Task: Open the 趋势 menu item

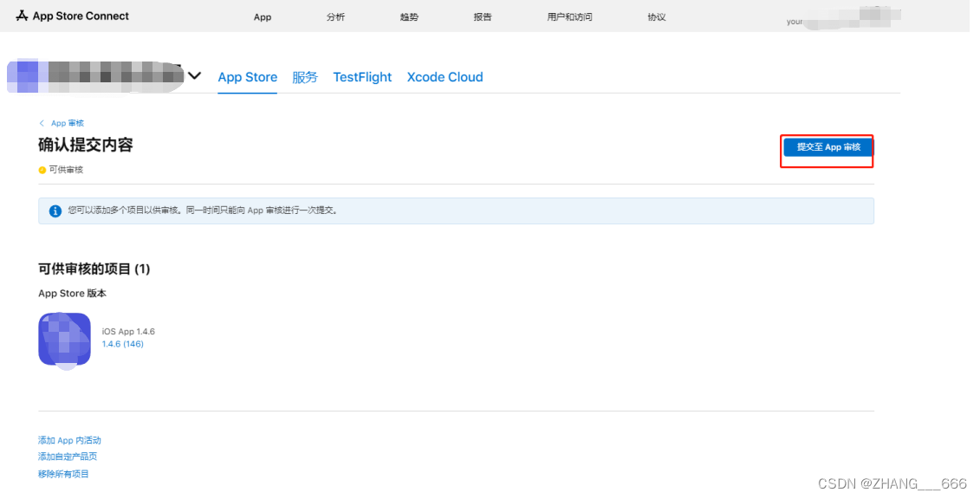Action: [409, 16]
